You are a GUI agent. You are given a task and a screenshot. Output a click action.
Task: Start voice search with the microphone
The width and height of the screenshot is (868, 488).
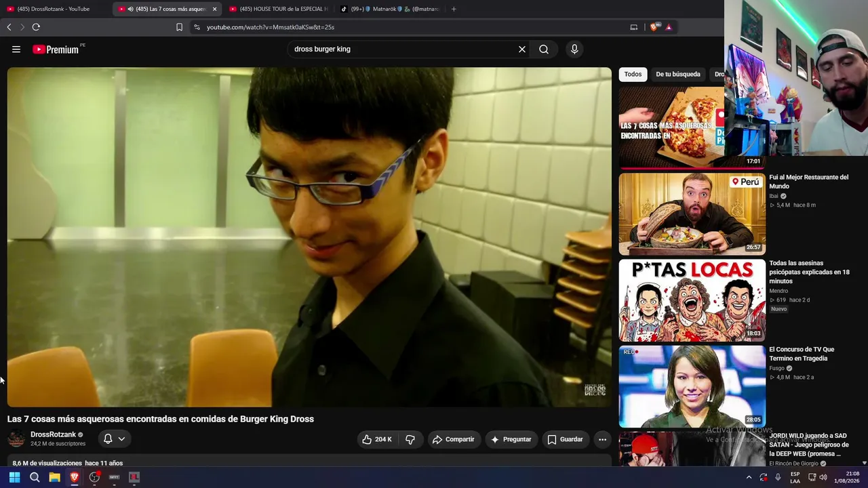click(x=574, y=49)
